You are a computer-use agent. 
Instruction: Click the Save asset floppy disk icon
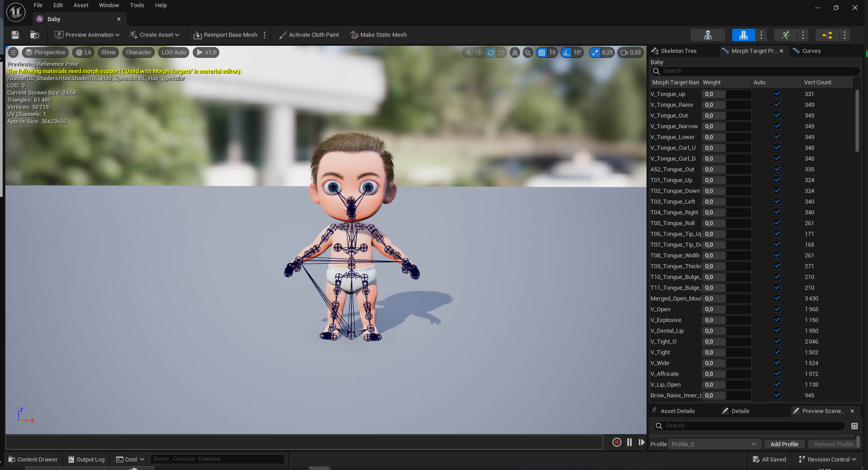15,35
